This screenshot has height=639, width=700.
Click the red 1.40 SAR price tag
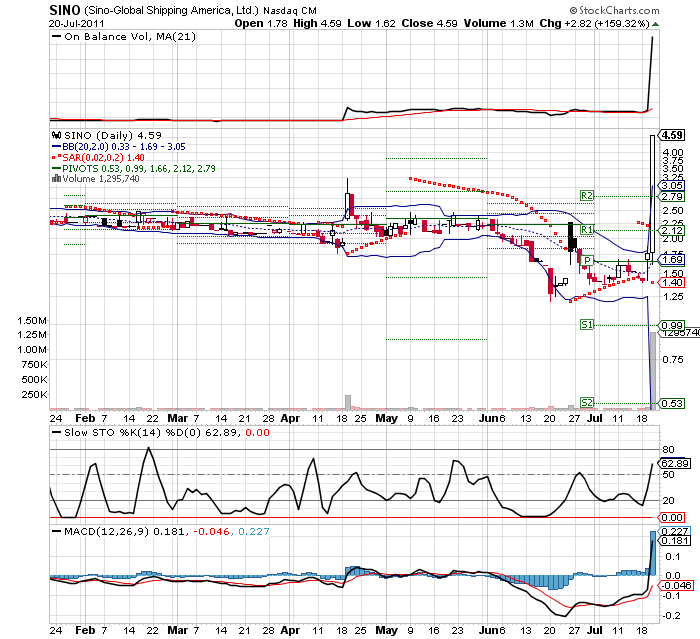[x=672, y=282]
